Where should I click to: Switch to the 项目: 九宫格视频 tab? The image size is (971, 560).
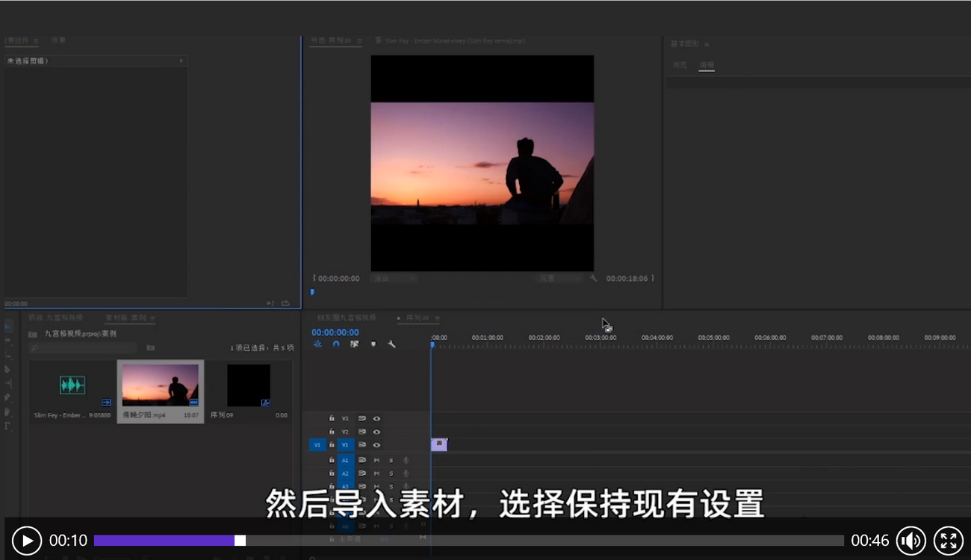click(x=56, y=318)
